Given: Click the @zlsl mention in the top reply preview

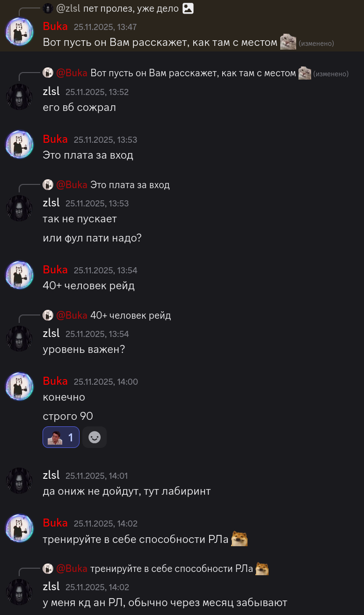Looking at the screenshot, I should tap(68, 8).
